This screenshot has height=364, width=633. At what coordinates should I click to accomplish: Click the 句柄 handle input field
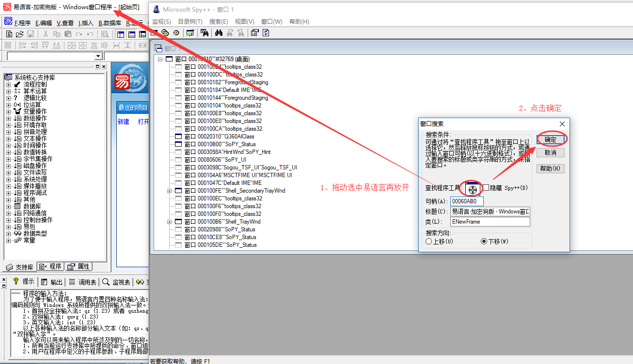pos(467,201)
